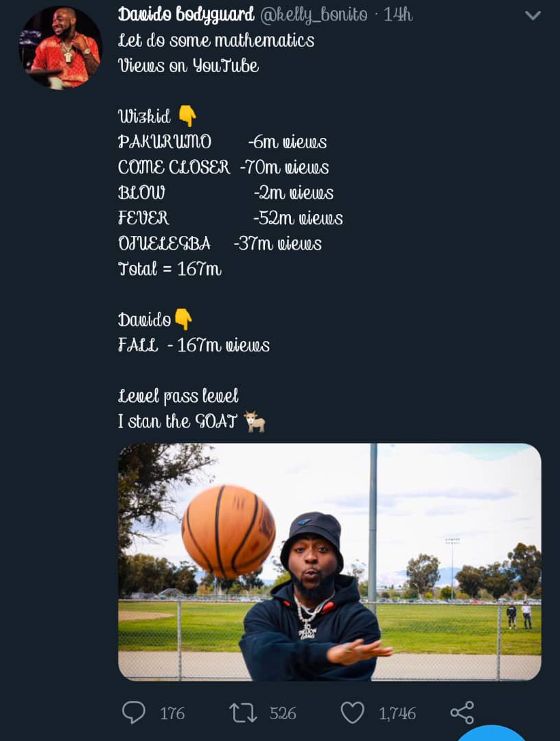Viewport: 560px width, 741px height.
Task: Click the "FALL - 167m views" text
Action: point(194,345)
